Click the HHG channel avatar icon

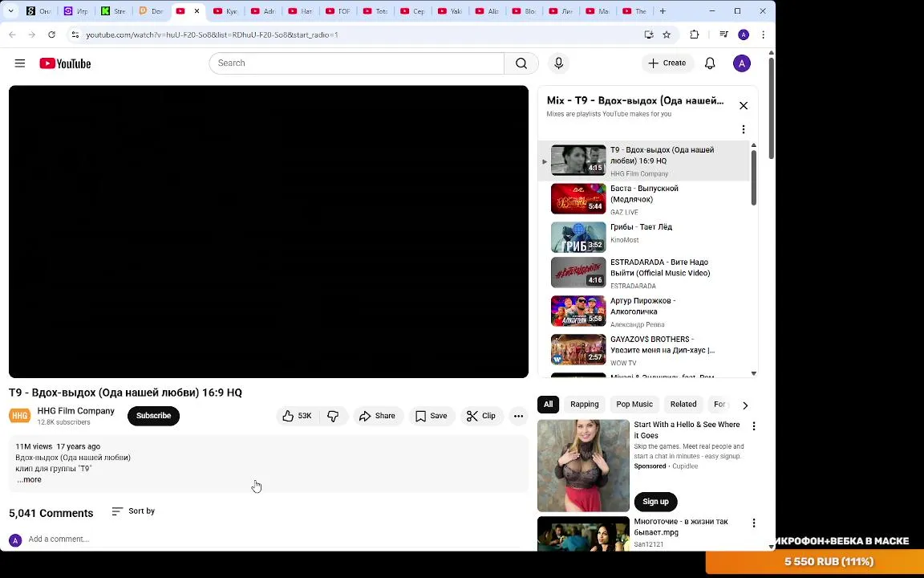tap(19, 416)
